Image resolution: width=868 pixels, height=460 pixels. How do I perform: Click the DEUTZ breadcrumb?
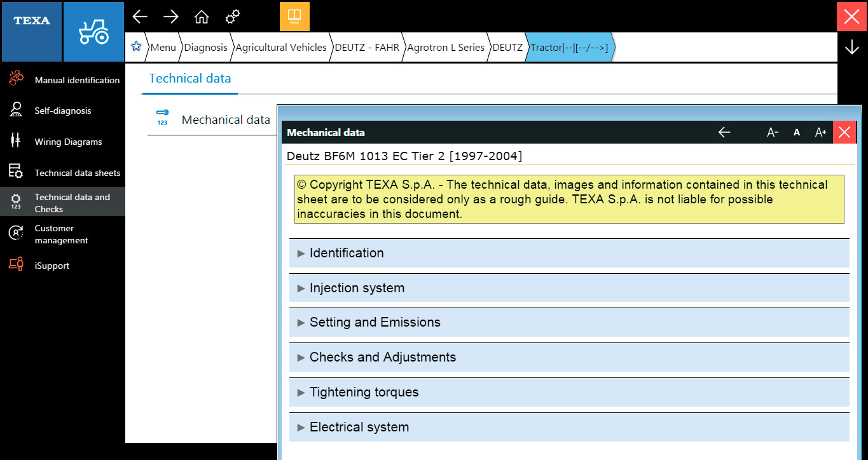507,47
